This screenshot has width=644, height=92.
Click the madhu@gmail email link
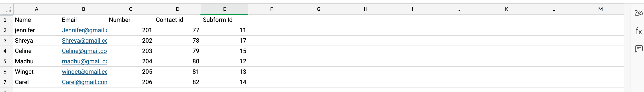pyautogui.click(x=84, y=61)
